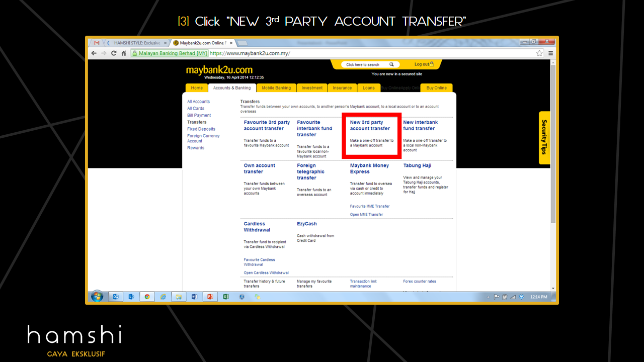Open Excel from the taskbar
Image resolution: width=644 pixels, height=362 pixels.
point(226,297)
